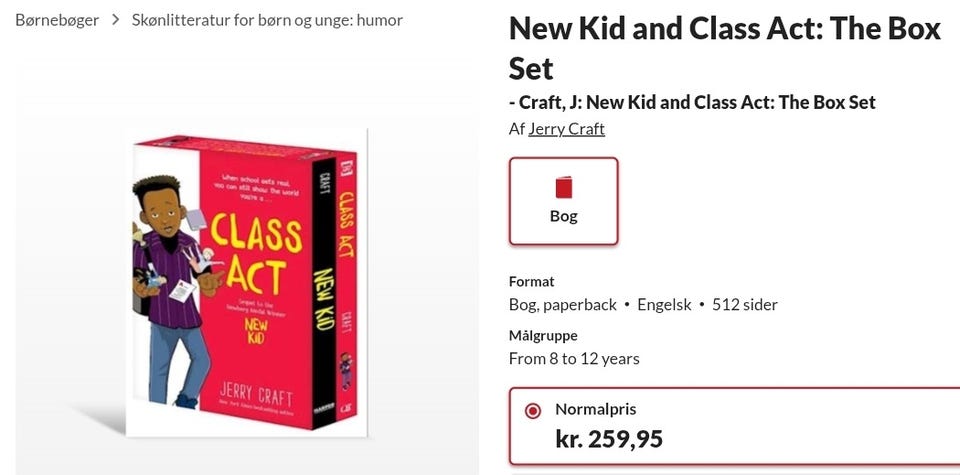Click the price kr. 259,95
This screenshot has height=475, width=960.
point(609,438)
